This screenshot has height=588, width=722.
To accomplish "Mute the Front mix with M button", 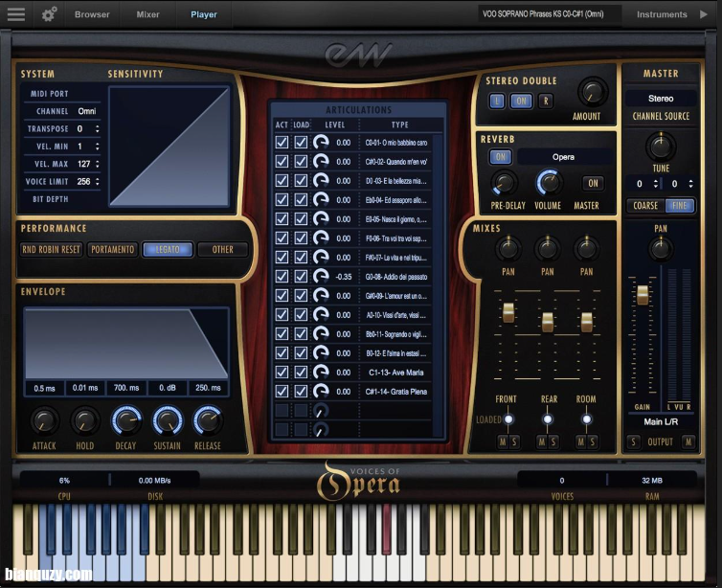I will [503, 442].
